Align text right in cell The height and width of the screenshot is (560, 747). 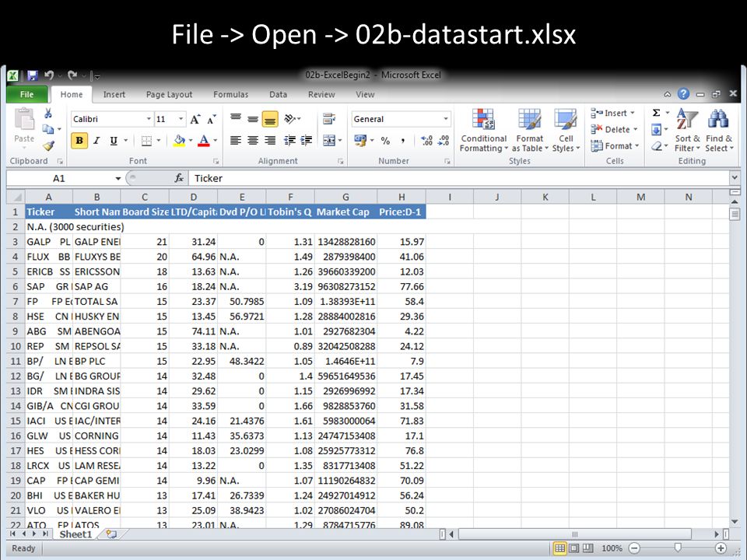click(x=270, y=141)
